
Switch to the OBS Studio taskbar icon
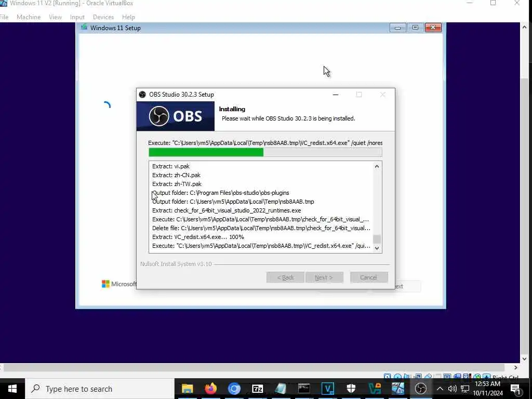[421, 389]
